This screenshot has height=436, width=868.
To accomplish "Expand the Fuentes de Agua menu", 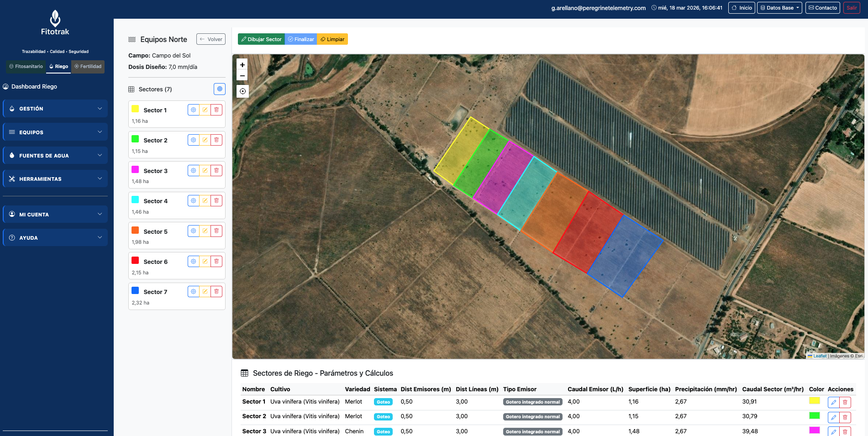I will [x=55, y=156].
